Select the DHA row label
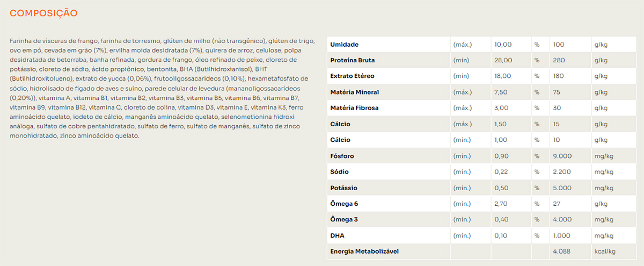644x266 pixels. (338, 236)
